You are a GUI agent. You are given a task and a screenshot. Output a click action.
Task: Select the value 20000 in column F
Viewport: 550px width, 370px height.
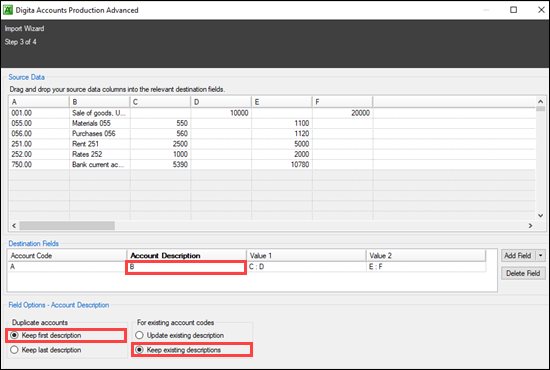pos(342,113)
